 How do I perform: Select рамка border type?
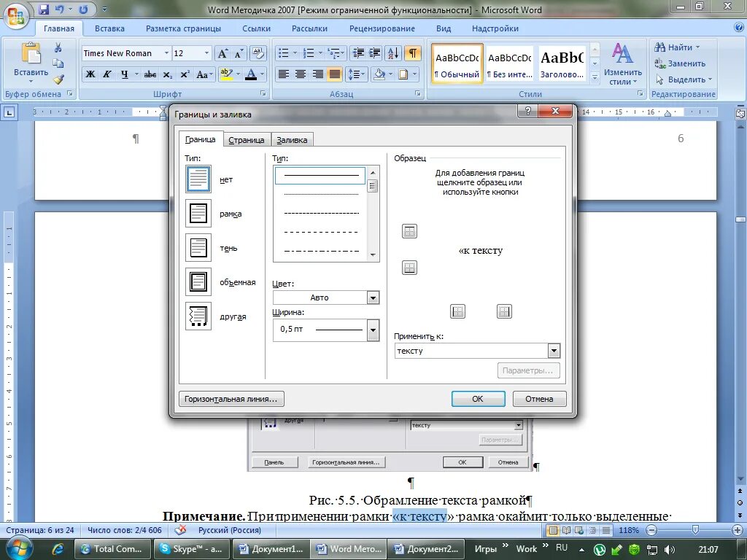coord(198,214)
